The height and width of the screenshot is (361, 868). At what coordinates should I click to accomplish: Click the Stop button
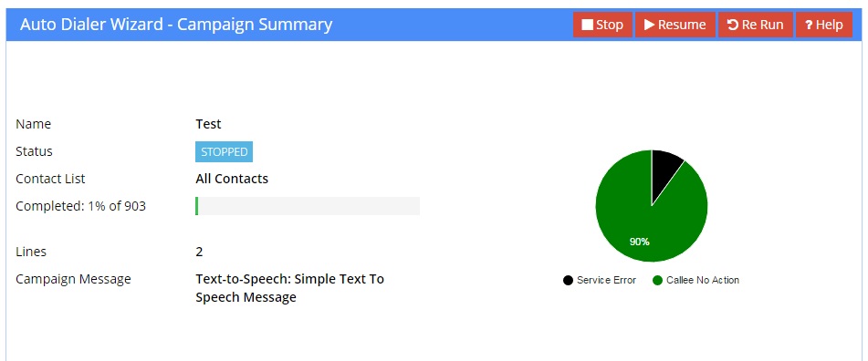pyautogui.click(x=602, y=25)
